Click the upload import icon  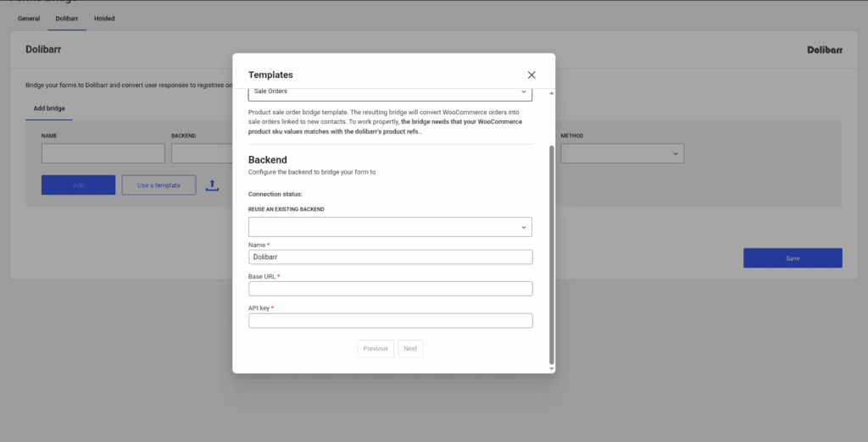(x=212, y=185)
